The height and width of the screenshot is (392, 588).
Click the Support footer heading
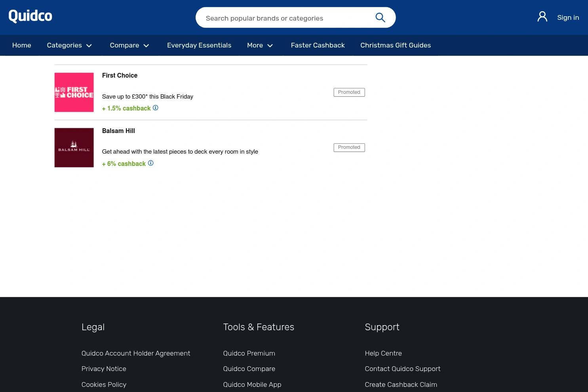click(382, 327)
